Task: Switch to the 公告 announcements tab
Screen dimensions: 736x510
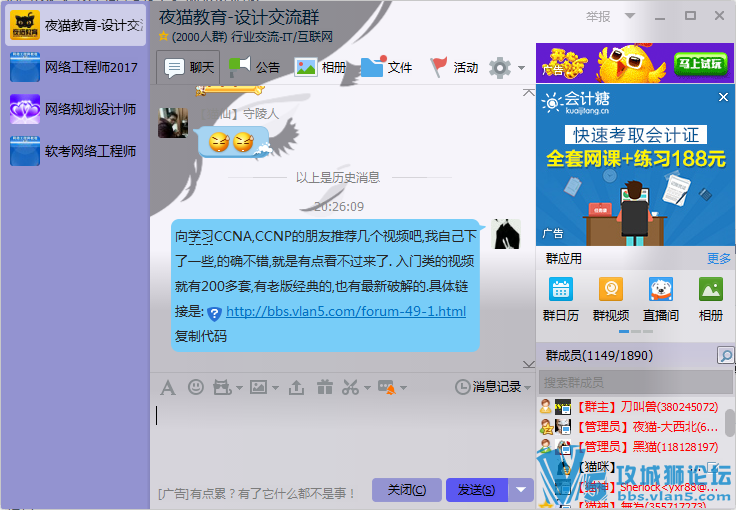Action: (x=254, y=68)
